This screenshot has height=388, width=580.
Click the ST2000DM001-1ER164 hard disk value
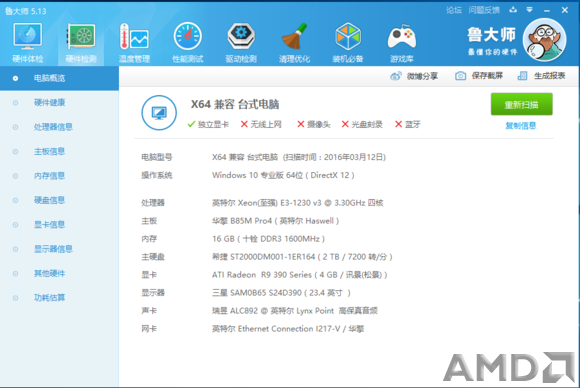tap(302, 257)
